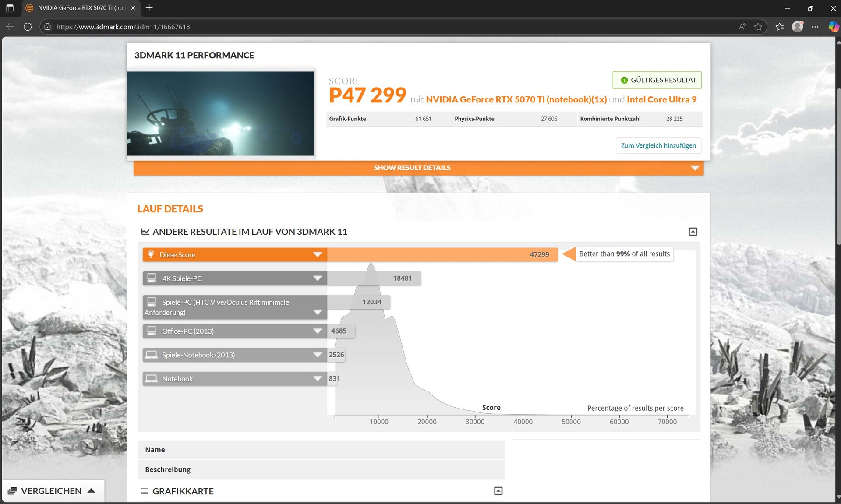The width and height of the screenshot is (841, 504).
Task: View site information lock icon
Action: (47, 27)
